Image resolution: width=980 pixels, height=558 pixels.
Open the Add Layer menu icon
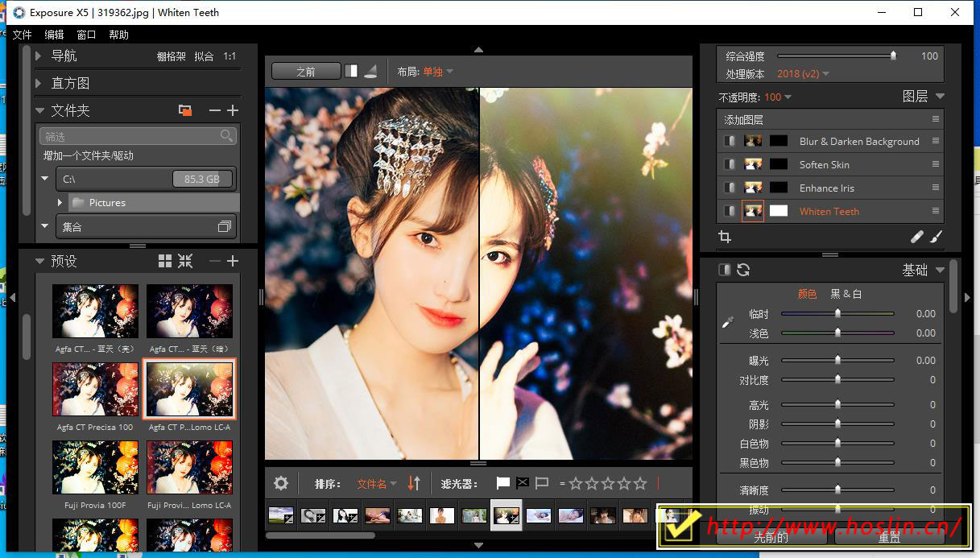[936, 119]
